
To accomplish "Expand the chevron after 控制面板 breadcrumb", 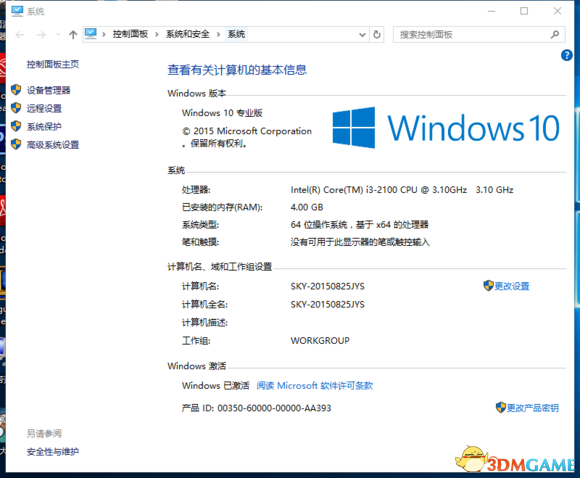I will (x=157, y=35).
